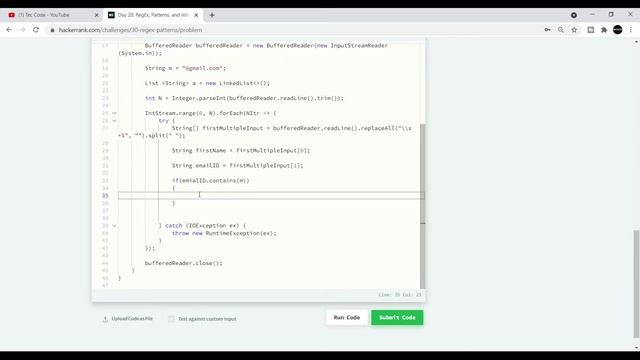Click the browser forward arrow
Viewport: 640px width, 360px height.
pyautogui.click(x=22, y=30)
